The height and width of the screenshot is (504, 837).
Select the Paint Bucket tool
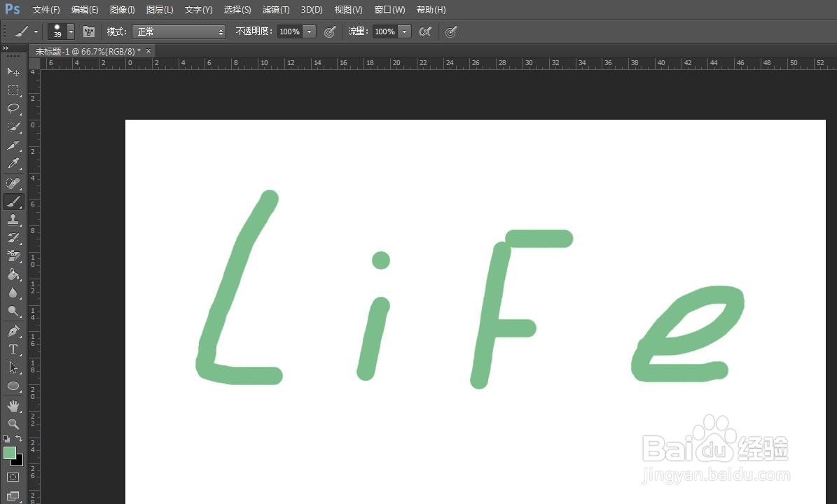pyautogui.click(x=13, y=274)
